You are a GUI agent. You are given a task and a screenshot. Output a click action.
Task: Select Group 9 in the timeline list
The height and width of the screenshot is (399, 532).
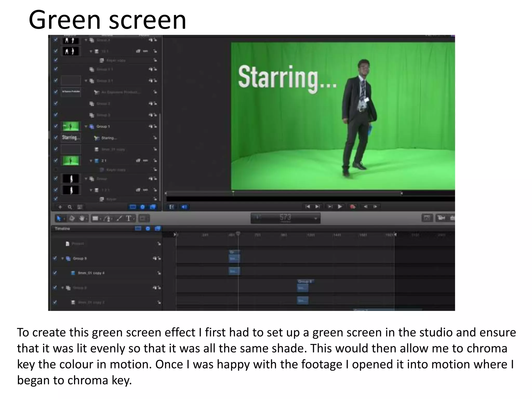(x=79, y=258)
